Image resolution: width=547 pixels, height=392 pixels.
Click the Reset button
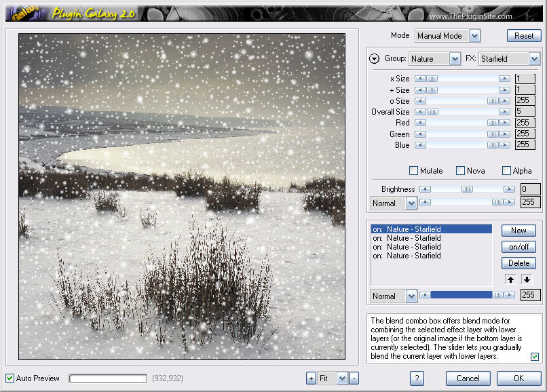(524, 35)
